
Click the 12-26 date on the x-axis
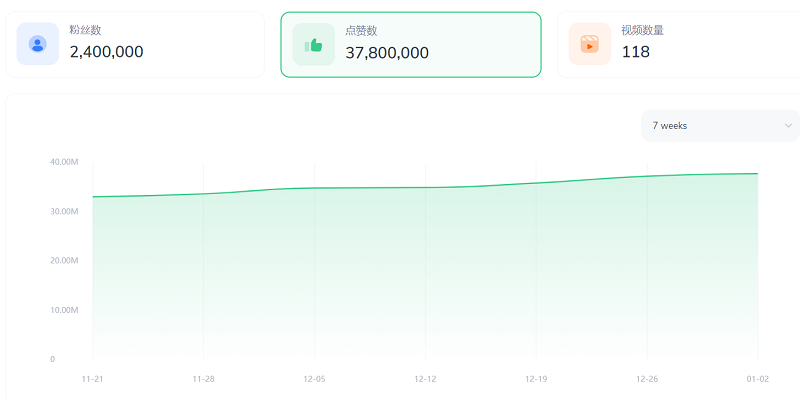(647, 379)
